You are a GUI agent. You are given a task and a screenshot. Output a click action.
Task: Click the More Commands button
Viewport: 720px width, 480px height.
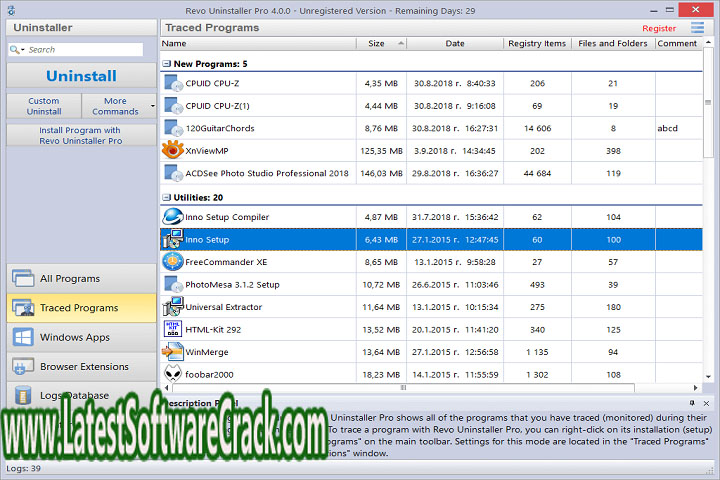[115, 106]
